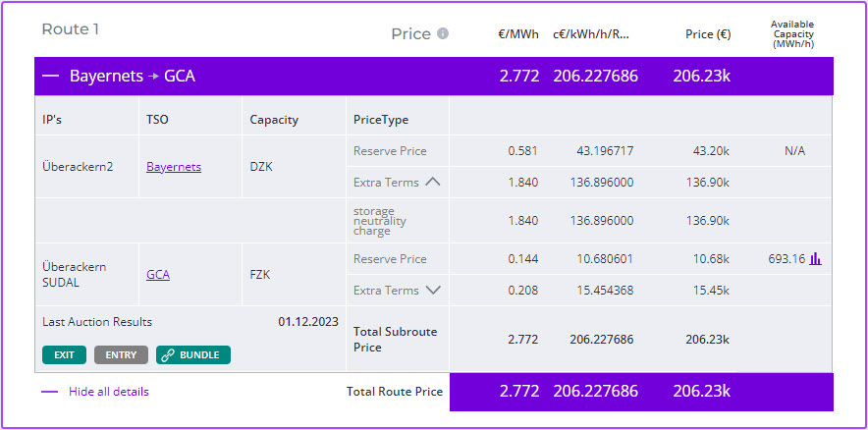Click the EXIT button
The width and height of the screenshot is (868, 430).
click(64, 355)
